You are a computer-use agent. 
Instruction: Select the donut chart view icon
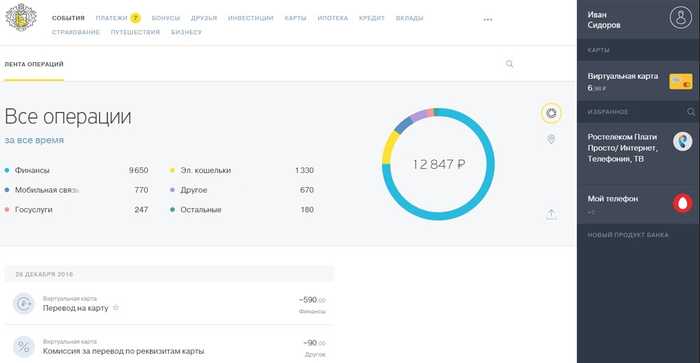click(x=551, y=113)
